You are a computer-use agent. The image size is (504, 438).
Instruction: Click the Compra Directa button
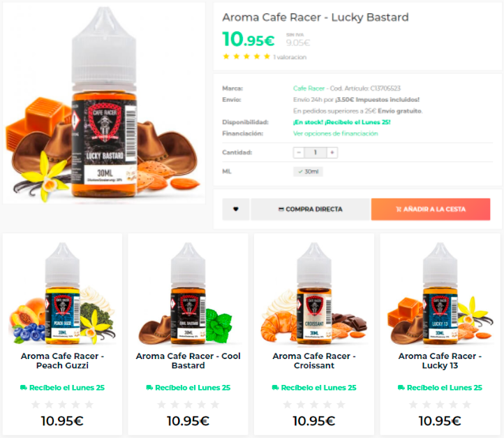tap(310, 210)
